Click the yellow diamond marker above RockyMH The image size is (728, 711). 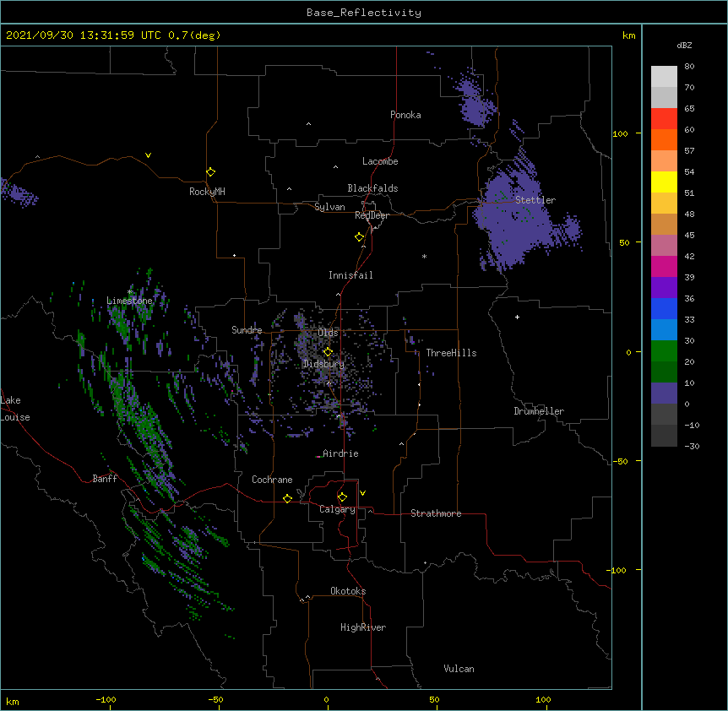click(211, 172)
